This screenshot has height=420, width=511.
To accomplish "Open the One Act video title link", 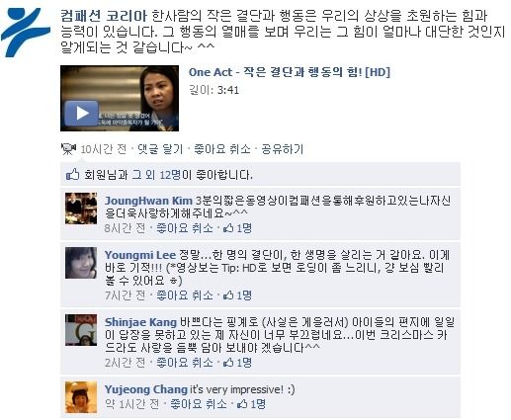I will point(290,72).
